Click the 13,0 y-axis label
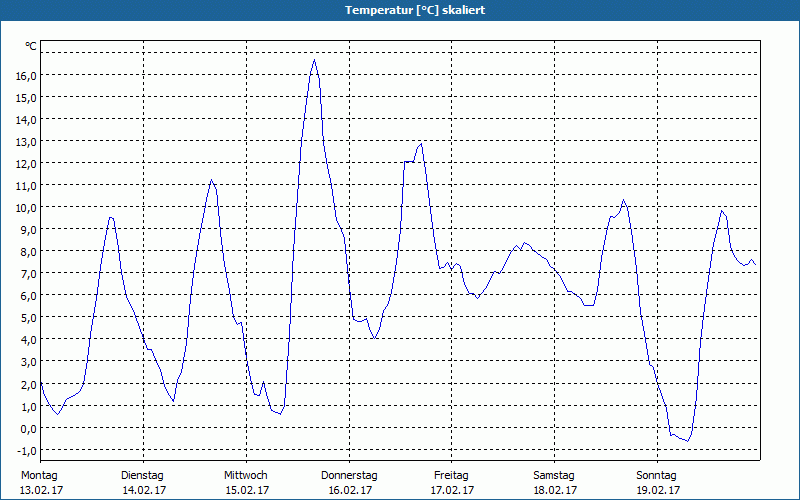The image size is (800, 500). point(26,141)
